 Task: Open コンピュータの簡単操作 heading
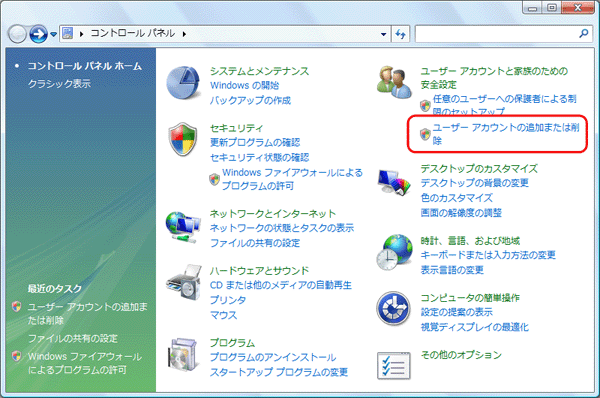coord(470,298)
